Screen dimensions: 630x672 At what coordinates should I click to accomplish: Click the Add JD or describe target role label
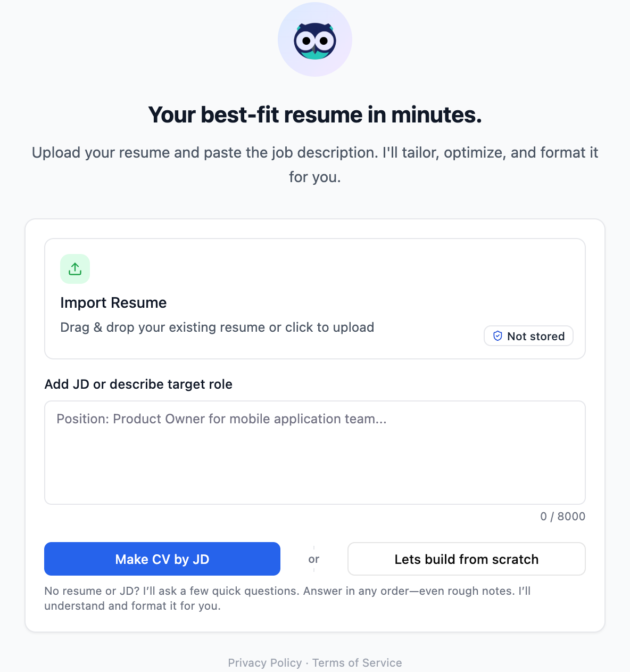point(138,384)
